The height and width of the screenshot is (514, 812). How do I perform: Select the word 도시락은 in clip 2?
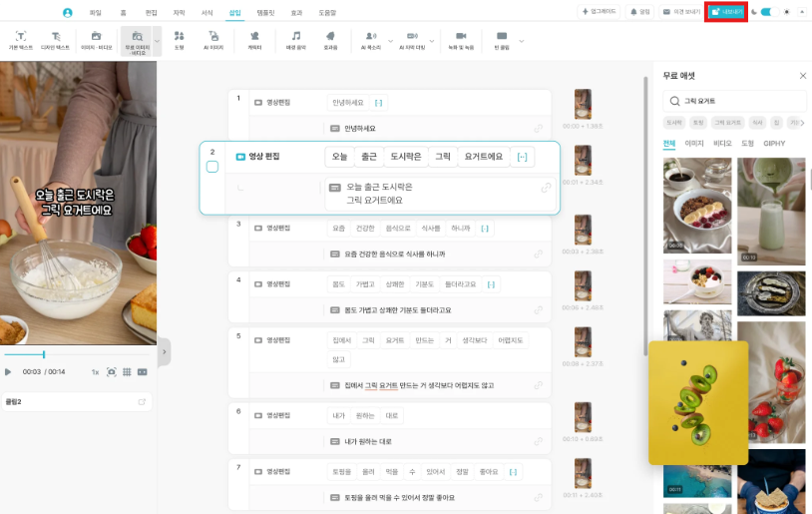tap(405, 157)
